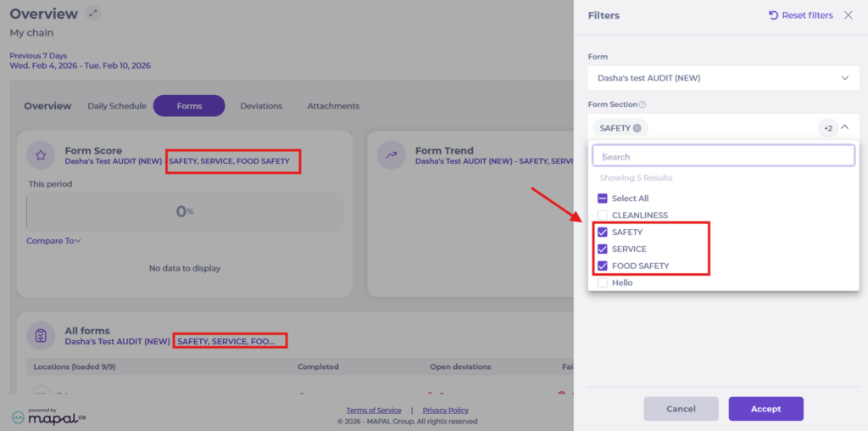Viewport: 868px width, 431px height.
Task: Toggle the Select All checkbox
Action: (x=603, y=199)
